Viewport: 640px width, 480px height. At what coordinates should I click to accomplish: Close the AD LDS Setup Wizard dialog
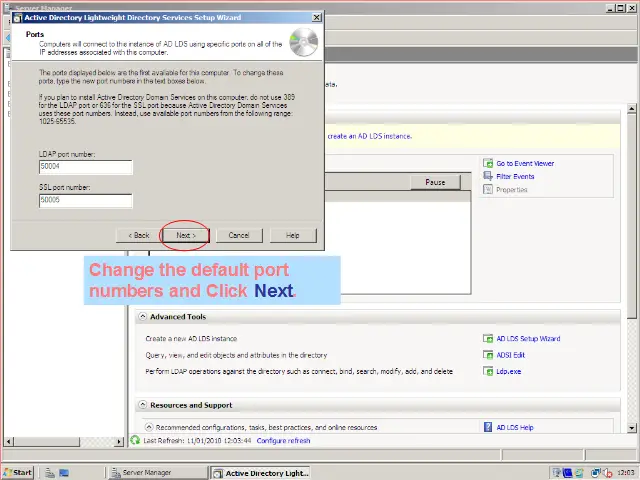317,18
